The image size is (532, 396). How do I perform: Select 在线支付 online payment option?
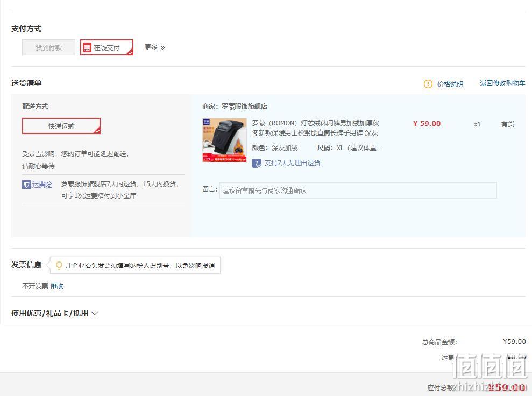tap(107, 47)
